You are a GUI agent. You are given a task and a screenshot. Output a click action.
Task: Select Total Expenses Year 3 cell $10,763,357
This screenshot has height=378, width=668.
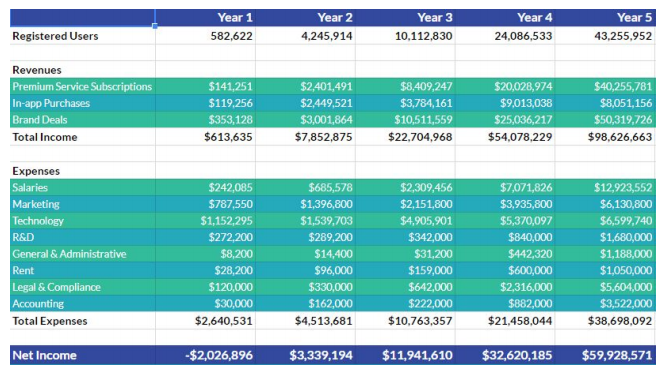405,321
